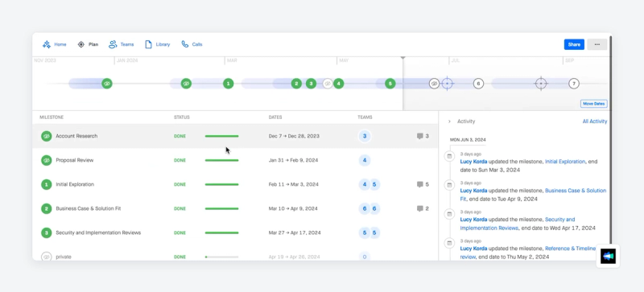
Task: Select timeline marker number 7
Action: 574,84
